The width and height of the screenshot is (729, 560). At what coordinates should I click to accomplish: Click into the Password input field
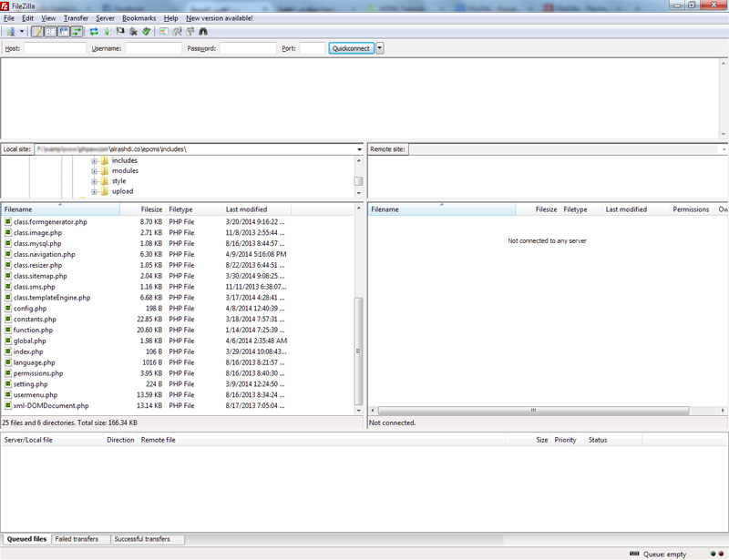248,48
